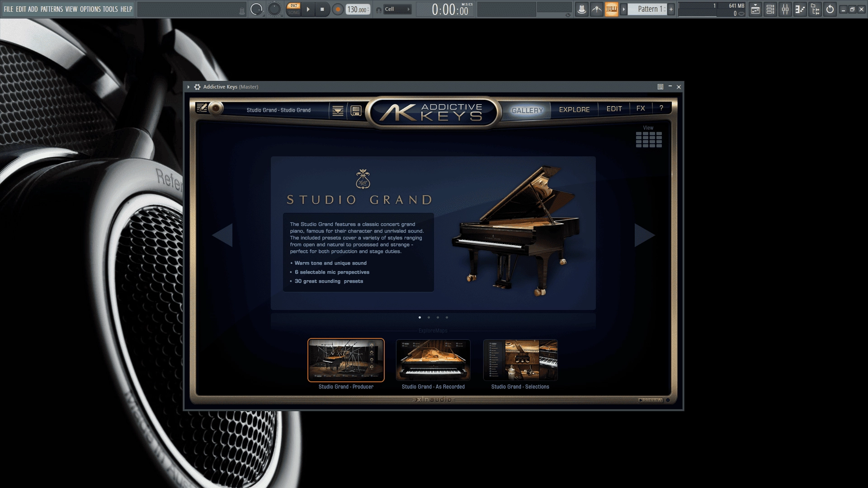Viewport: 868px width, 488px height.
Task: Open pattern options arrow before Pattern 1
Action: click(624, 9)
